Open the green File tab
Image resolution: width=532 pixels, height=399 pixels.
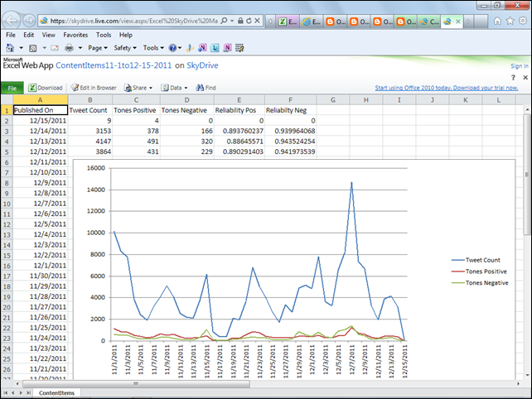pos(12,87)
